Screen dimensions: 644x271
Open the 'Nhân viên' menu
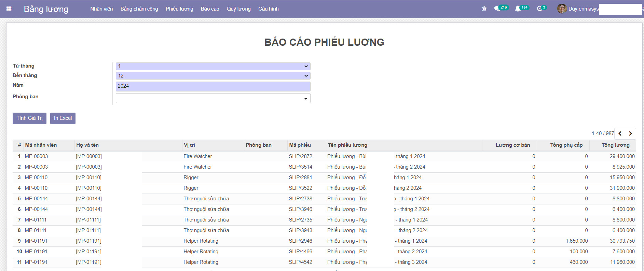[x=101, y=9]
